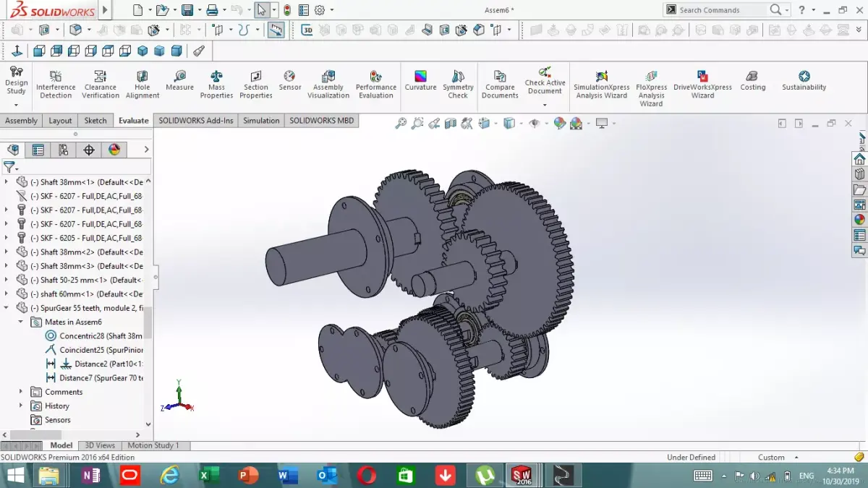The width and height of the screenshot is (868, 488).
Task: Open Mass Properties
Action: click(x=216, y=85)
